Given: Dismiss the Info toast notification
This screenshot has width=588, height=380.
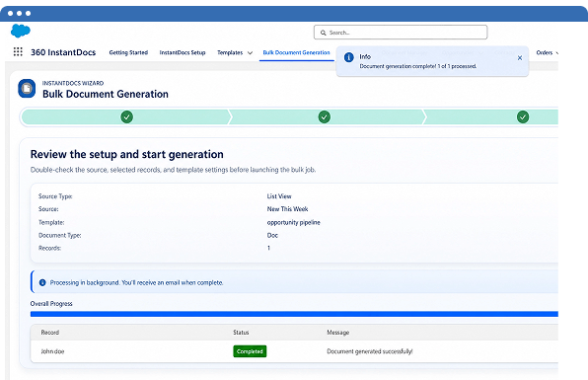Looking at the screenshot, I should pyautogui.click(x=520, y=58).
